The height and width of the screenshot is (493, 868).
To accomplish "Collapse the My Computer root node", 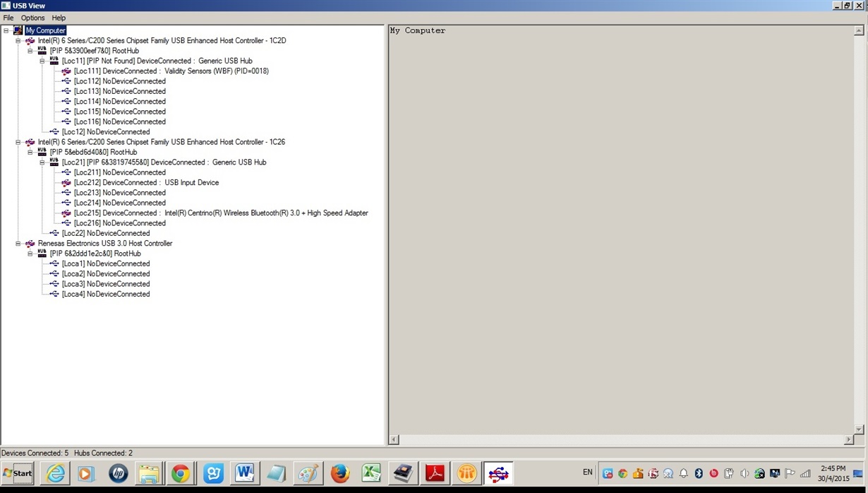I will click(x=6, y=30).
